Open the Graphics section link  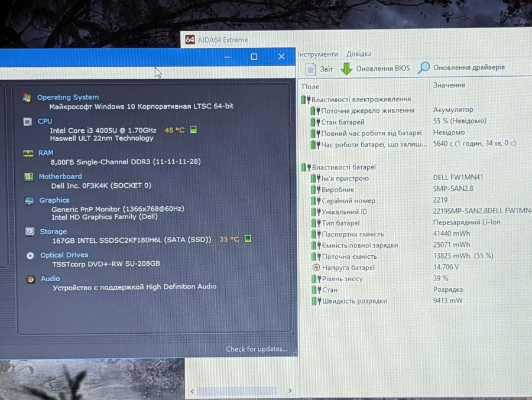point(54,200)
